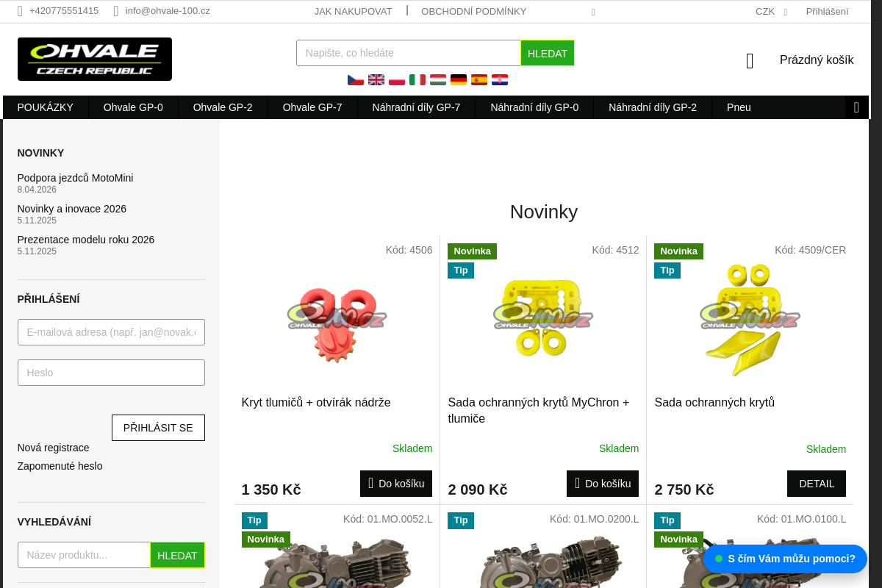This screenshot has height=588, width=882.
Task: Choose the Polish flag language
Action: pyautogui.click(x=397, y=79)
